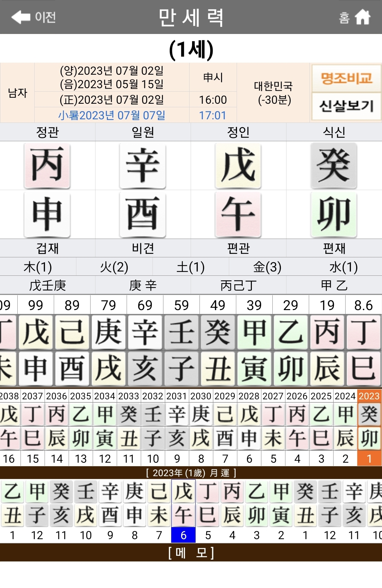Select the highlighted month 6 cell
This screenshot has width=382, height=588.
[x=183, y=535]
